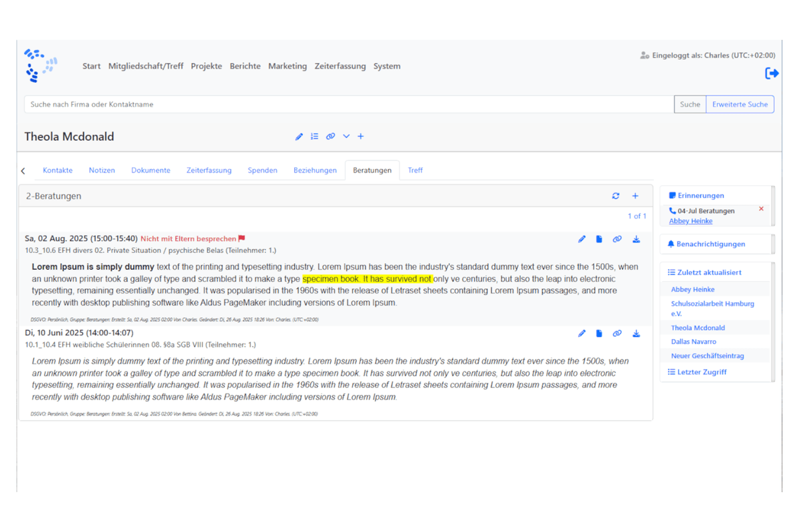Expand the chevron dropdown beside contact name

tap(346, 136)
